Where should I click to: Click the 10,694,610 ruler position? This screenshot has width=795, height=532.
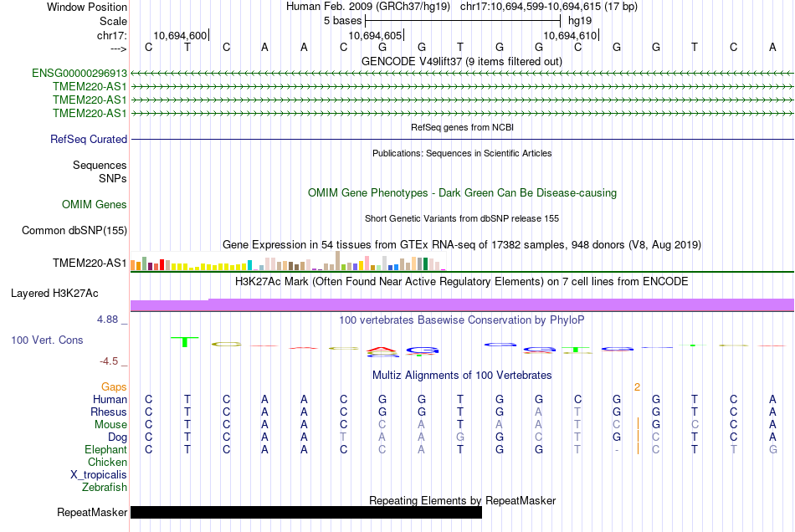pyautogui.click(x=571, y=35)
